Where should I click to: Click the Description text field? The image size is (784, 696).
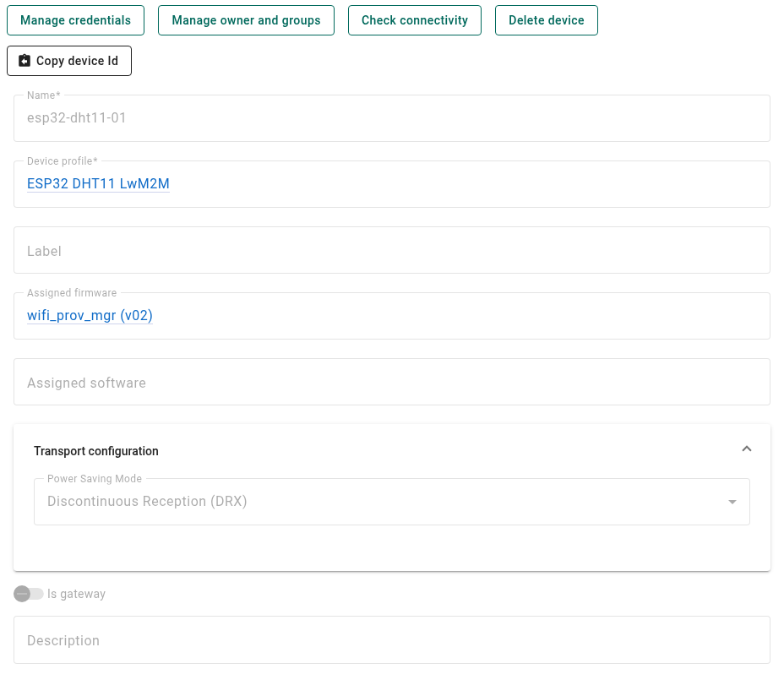click(391, 640)
